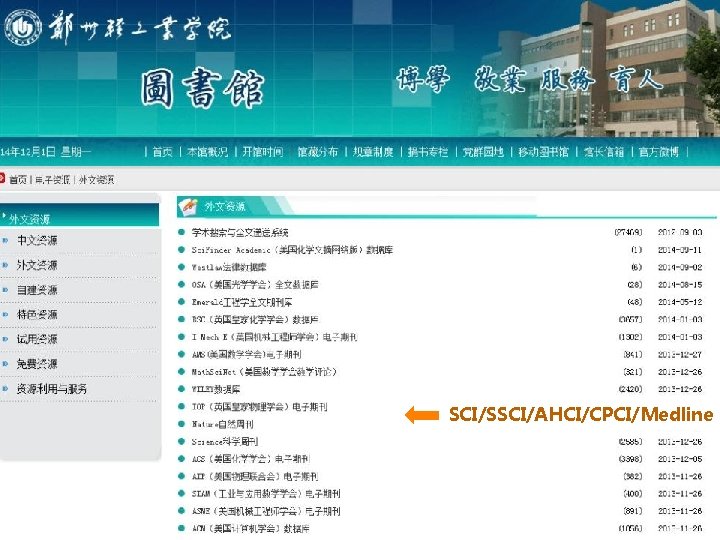This screenshot has width=720, height=540.
Task: Select 试用资源 in the left sidebar
Action: 37,339
